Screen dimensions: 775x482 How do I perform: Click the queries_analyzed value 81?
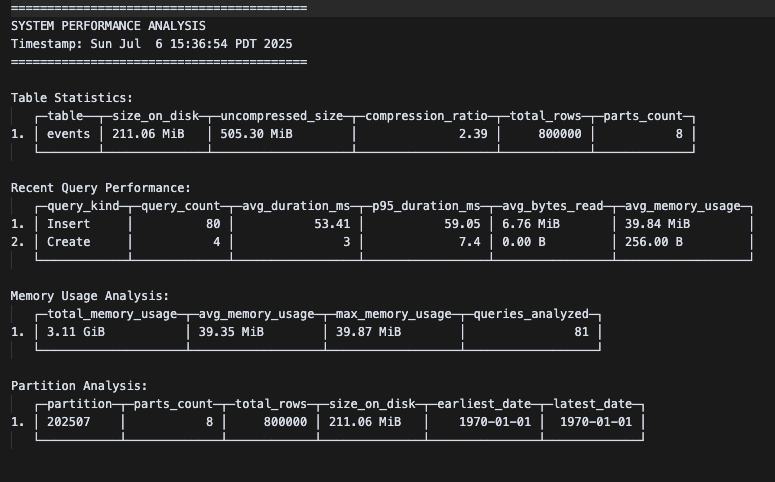(581, 332)
